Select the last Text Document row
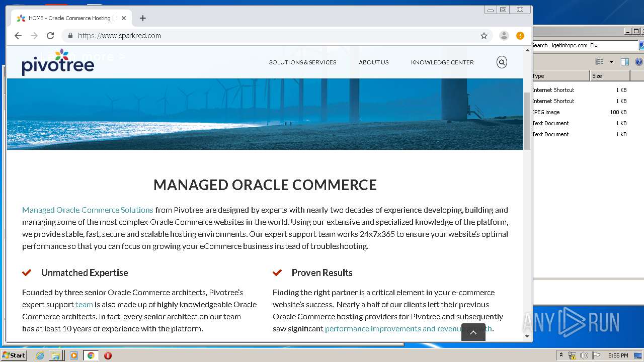This screenshot has width=644, height=362. pyautogui.click(x=580, y=134)
